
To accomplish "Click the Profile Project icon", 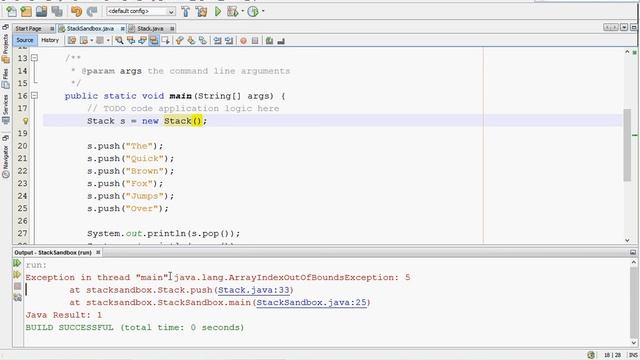I will [253, 11].
